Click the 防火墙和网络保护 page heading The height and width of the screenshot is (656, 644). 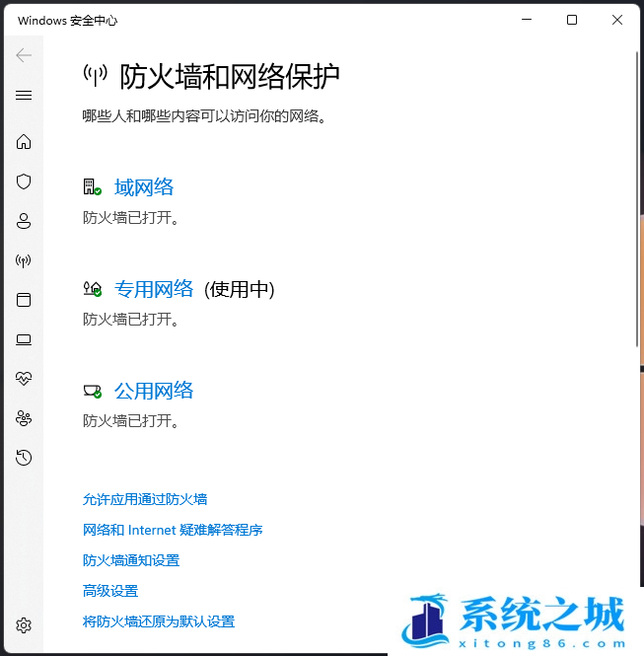click(x=229, y=77)
